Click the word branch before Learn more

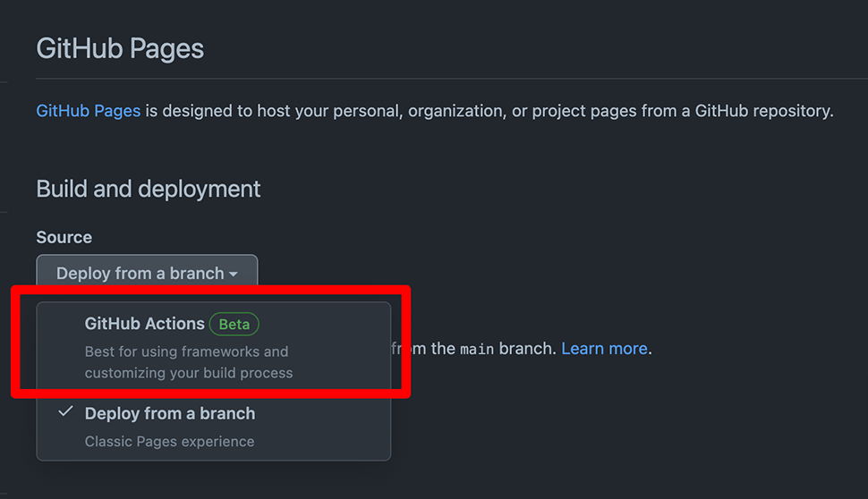tap(524, 349)
